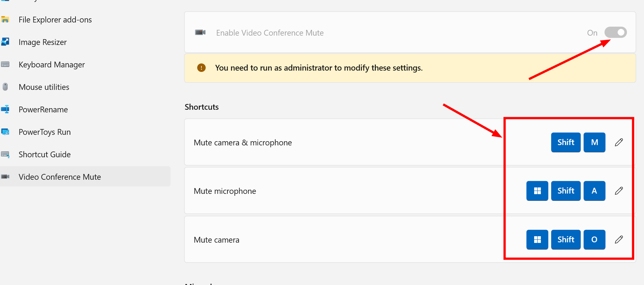Click the warning icon in the administrator banner
644x285 pixels.
click(201, 68)
